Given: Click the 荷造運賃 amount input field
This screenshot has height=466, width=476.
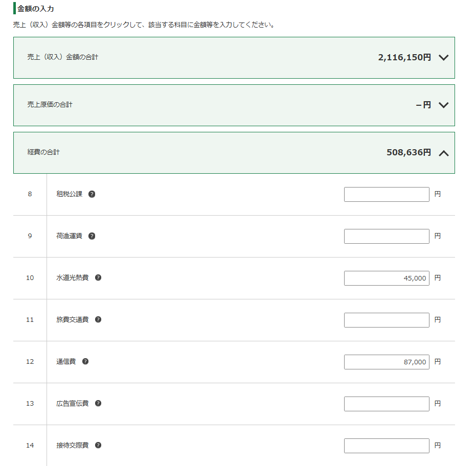Looking at the screenshot, I should tap(387, 237).
